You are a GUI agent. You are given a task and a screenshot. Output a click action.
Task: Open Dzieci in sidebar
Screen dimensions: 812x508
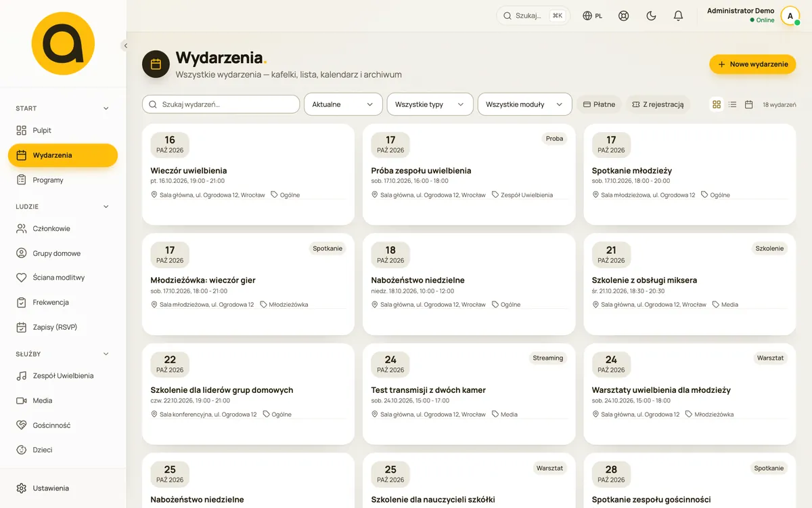63,450
